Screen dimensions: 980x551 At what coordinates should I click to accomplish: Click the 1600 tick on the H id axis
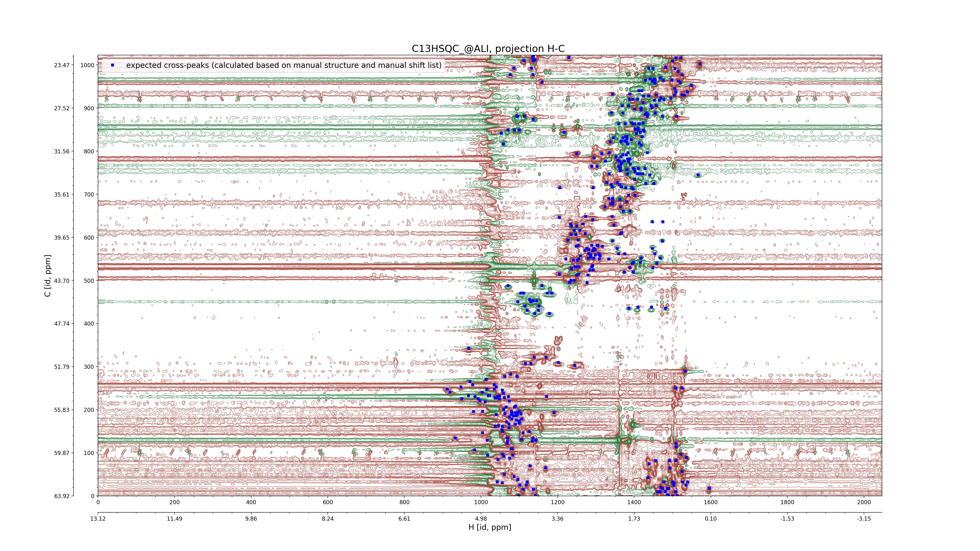pos(711,502)
